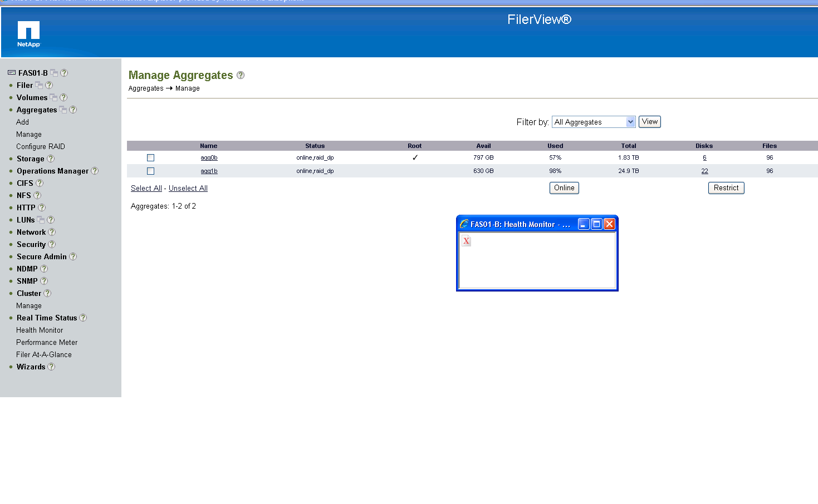Click new-window icon beside Aggregates menu

[63, 110]
